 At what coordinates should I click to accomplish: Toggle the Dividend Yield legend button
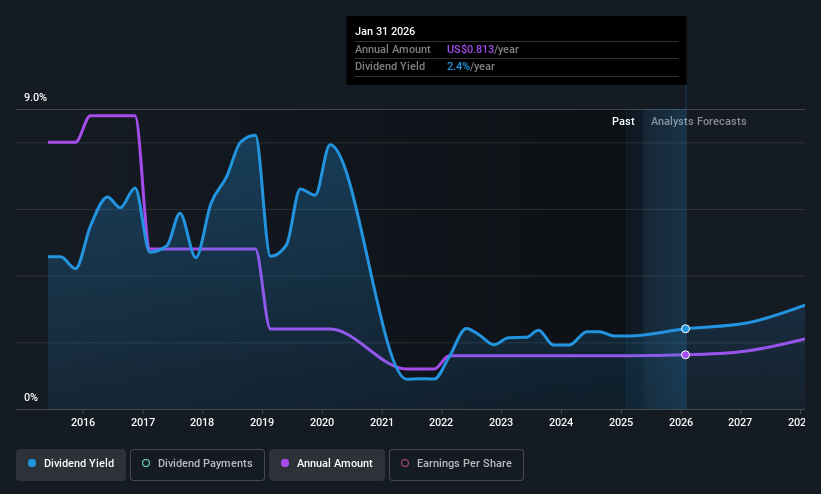[71, 465]
